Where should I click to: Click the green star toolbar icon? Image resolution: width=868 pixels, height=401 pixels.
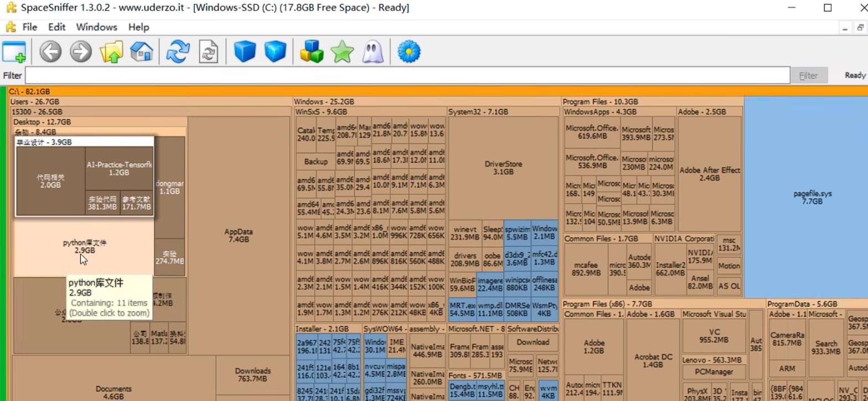point(342,52)
